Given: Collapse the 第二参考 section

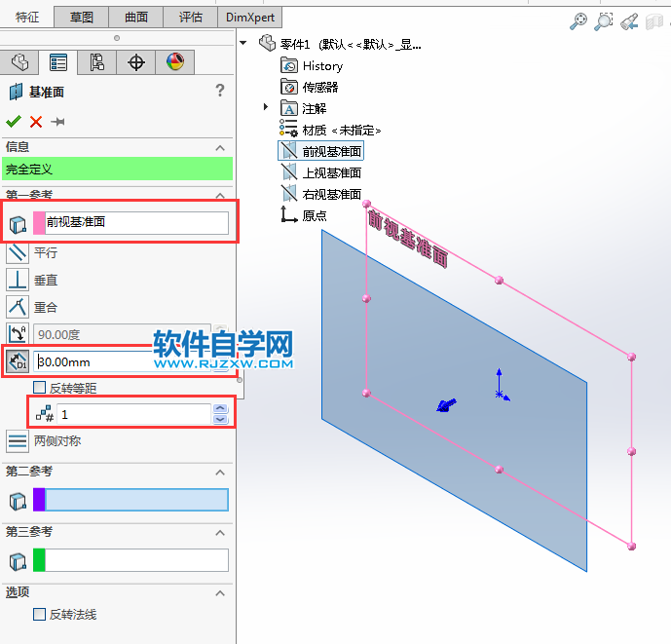Looking at the screenshot, I should pos(220,473).
